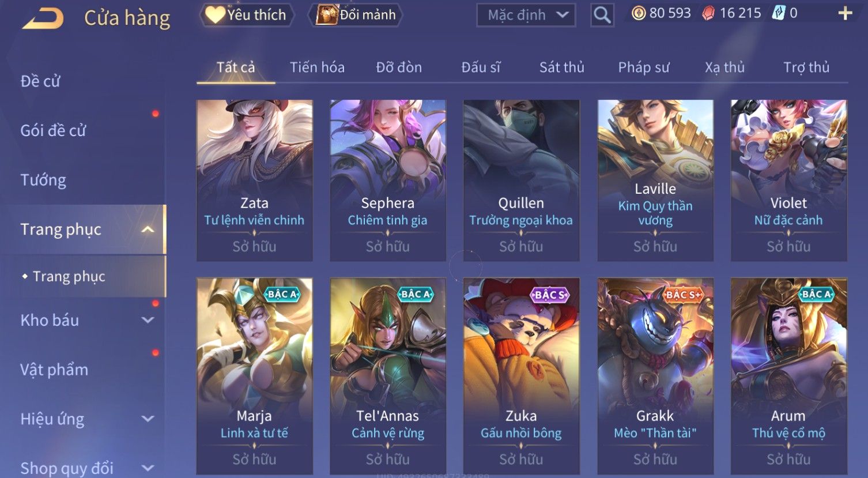The width and height of the screenshot is (868, 478).
Task: Open Gói đề cử in sidebar
Action: (53, 130)
